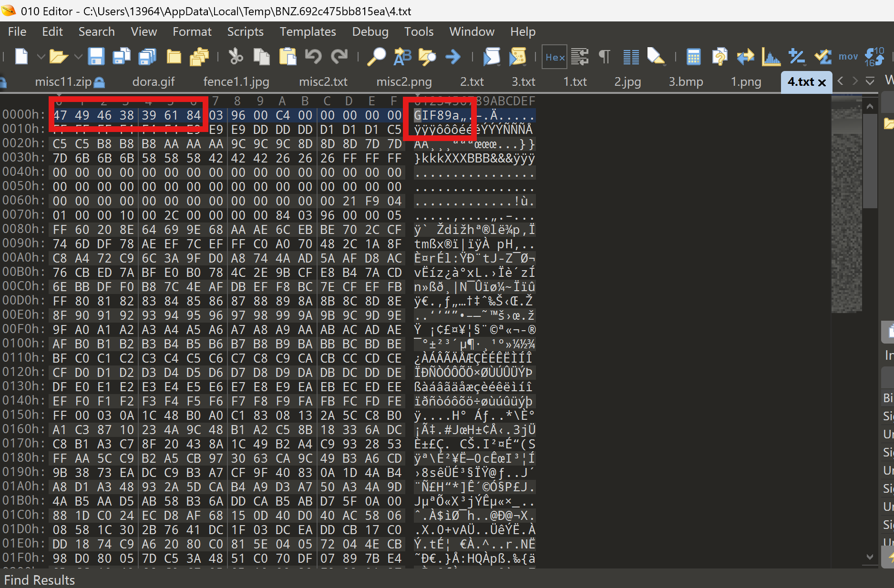Screen dimensions: 894x588
Task: Click the Run Script icon
Action: [x=492, y=57]
